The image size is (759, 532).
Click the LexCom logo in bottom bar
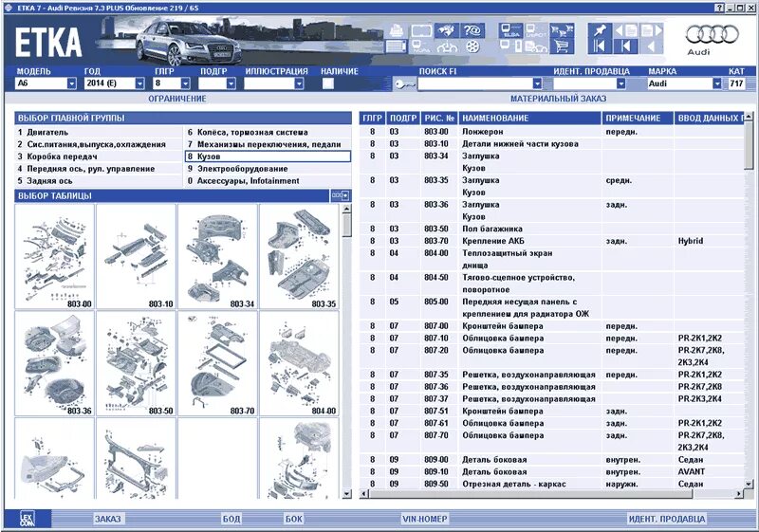(28, 519)
